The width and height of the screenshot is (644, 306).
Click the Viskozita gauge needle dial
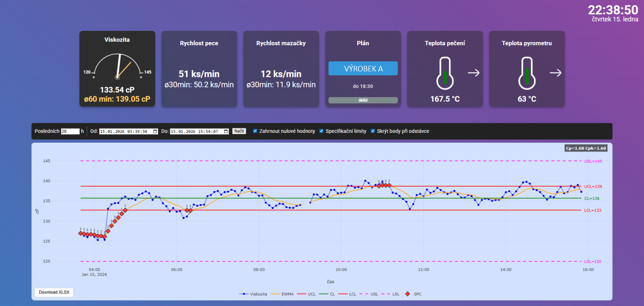117,67
